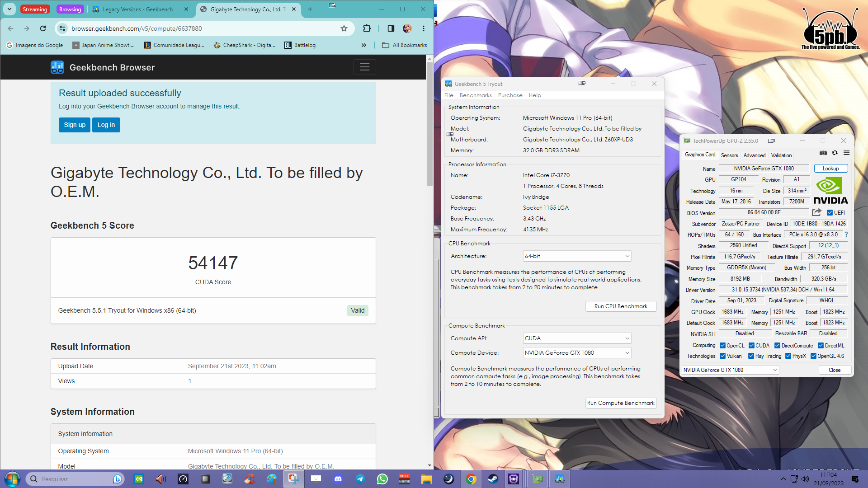Click the Close button in GPU-Z
The width and height of the screenshot is (868, 488).
835,370
